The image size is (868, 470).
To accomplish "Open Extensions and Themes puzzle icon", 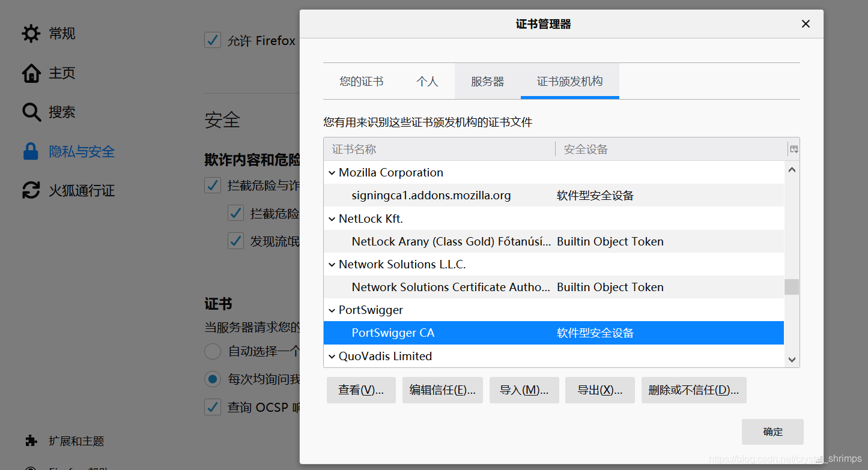I will tap(31, 441).
